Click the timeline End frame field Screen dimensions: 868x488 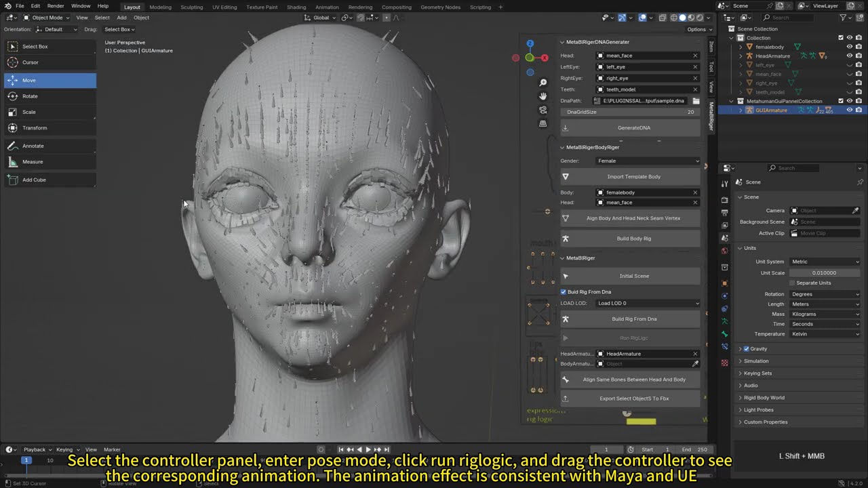pos(693,449)
